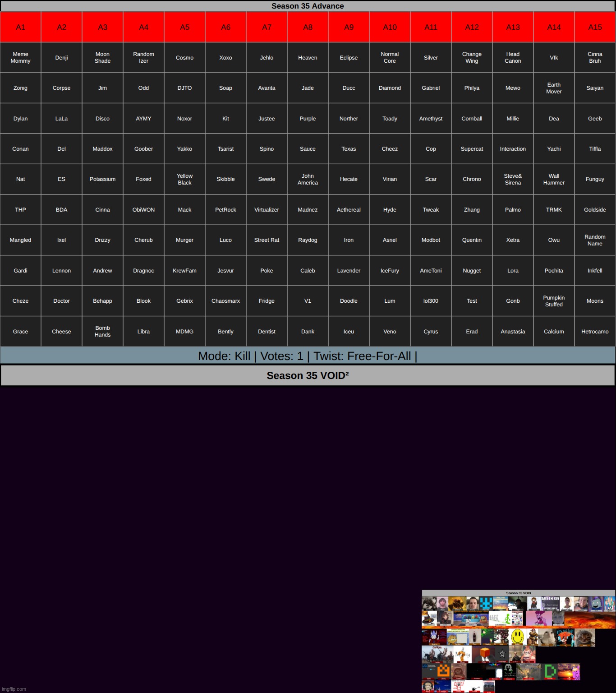Click the yellow smiley face avatar
The image size is (616, 693).
tap(518, 637)
